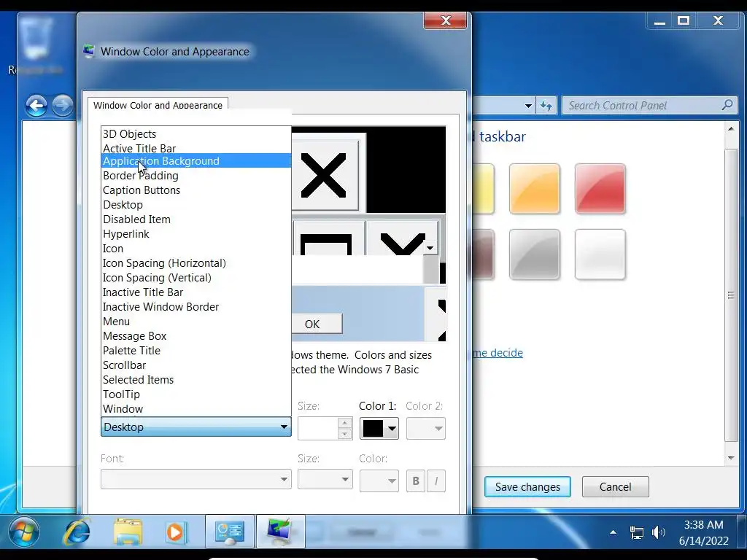
Task: Select Application Background list entry
Action: (196, 161)
